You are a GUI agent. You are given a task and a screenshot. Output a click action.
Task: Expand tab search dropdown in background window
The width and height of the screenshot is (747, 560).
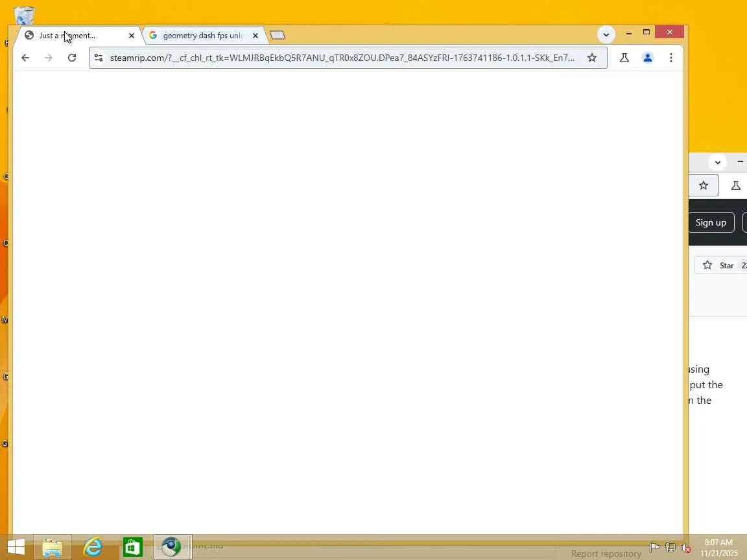pos(717,163)
